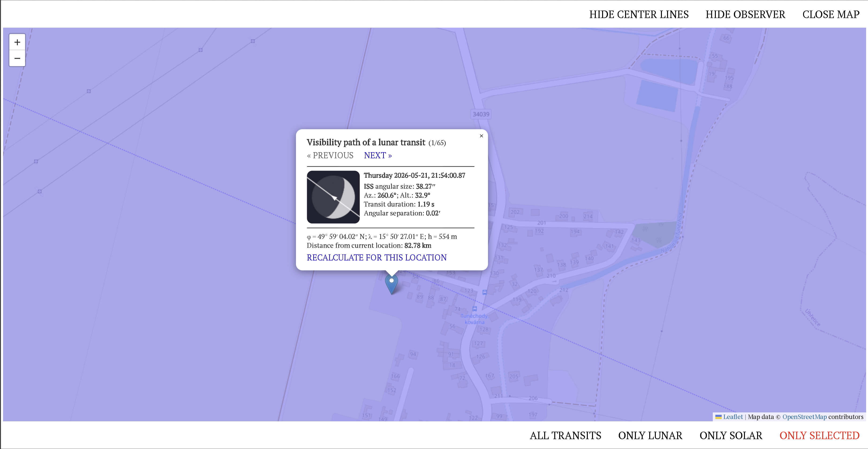Click the Tunéchody kovárna stop label
Image resolution: width=868 pixels, height=449 pixels.
474,319
